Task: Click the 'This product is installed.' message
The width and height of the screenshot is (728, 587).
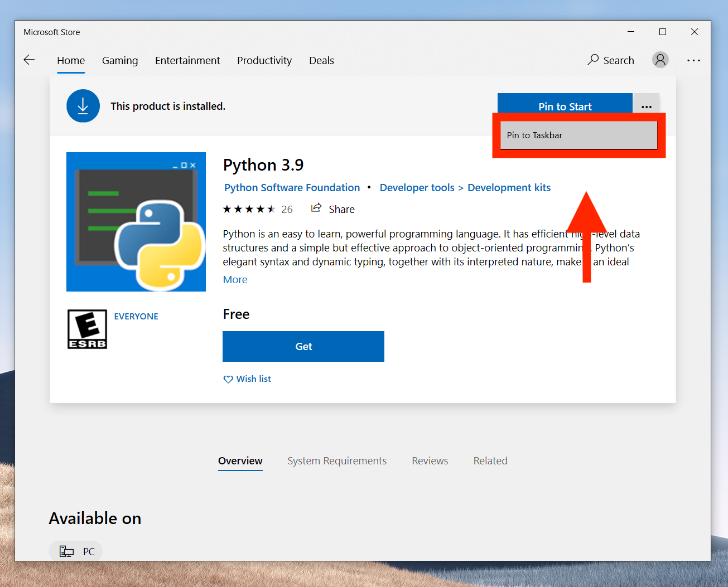Action: 168,106
